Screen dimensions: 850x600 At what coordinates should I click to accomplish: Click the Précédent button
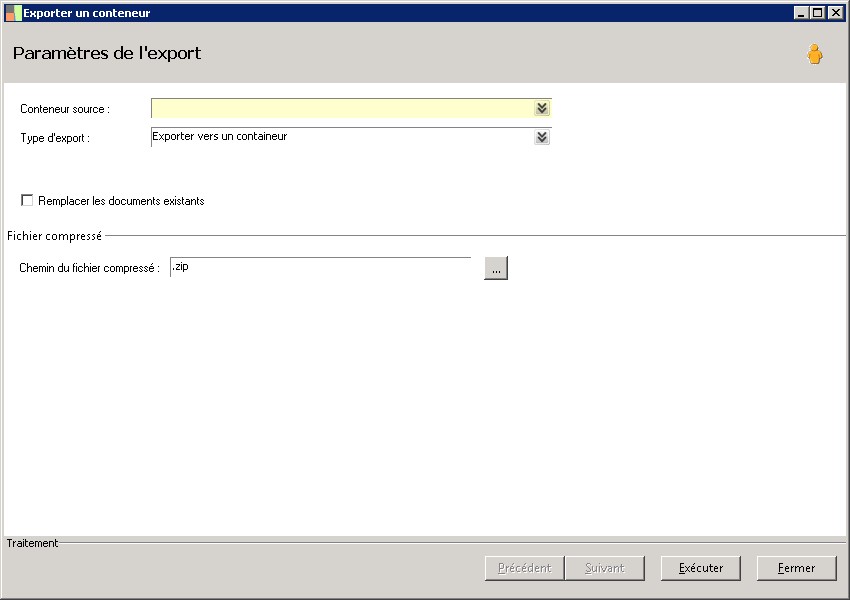tap(524, 568)
